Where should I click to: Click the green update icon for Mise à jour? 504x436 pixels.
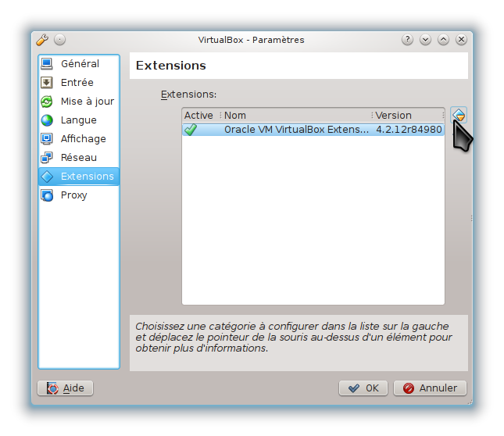[x=47, y=102]
